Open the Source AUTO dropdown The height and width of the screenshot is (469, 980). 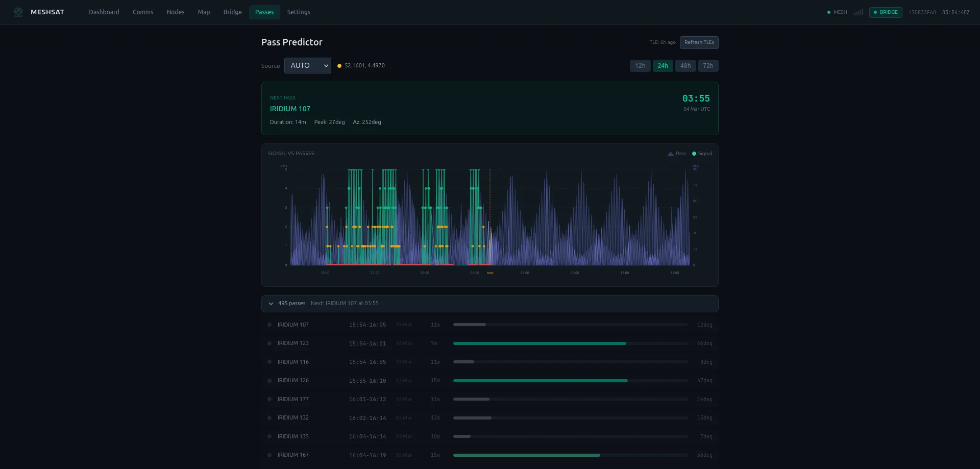[x=307, y=65]
